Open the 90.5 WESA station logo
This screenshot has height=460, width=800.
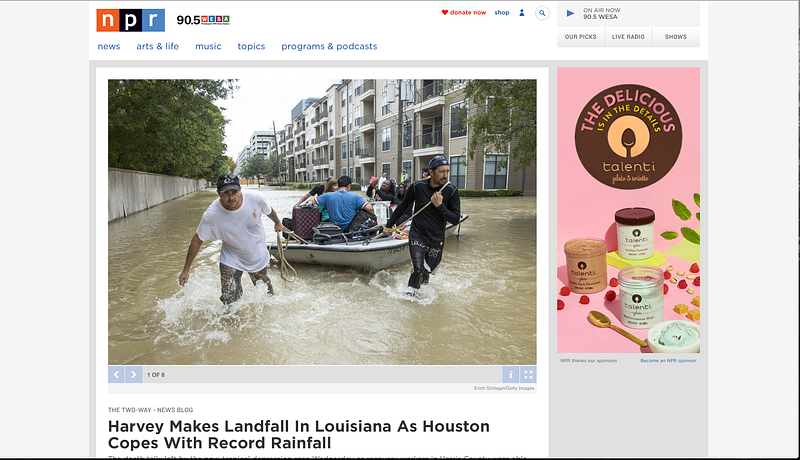[203, 20]
